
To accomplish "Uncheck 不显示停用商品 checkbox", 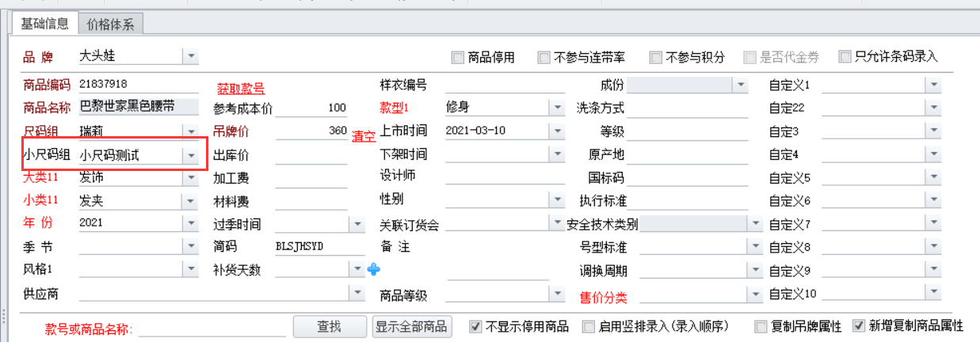I will click(x=476, y=326).
